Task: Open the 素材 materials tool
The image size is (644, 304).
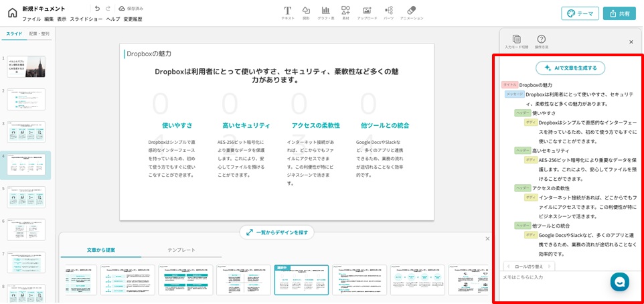Action: (x=345, y=13)
